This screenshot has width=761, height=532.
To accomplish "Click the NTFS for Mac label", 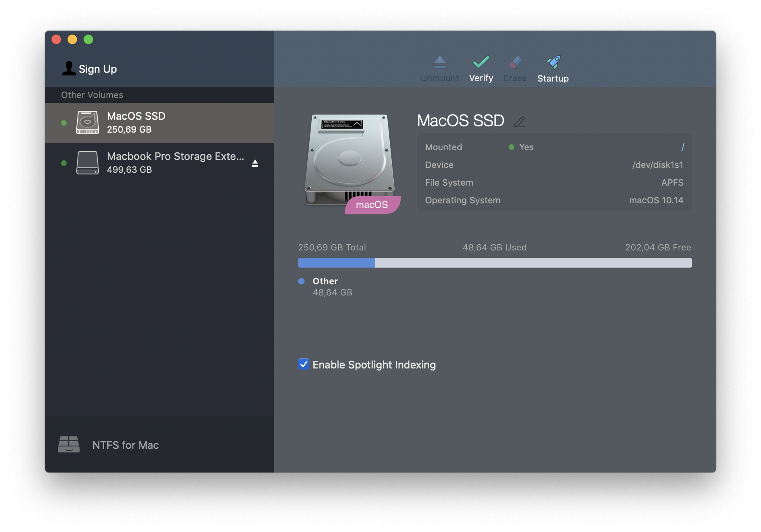I will (125, 445).
